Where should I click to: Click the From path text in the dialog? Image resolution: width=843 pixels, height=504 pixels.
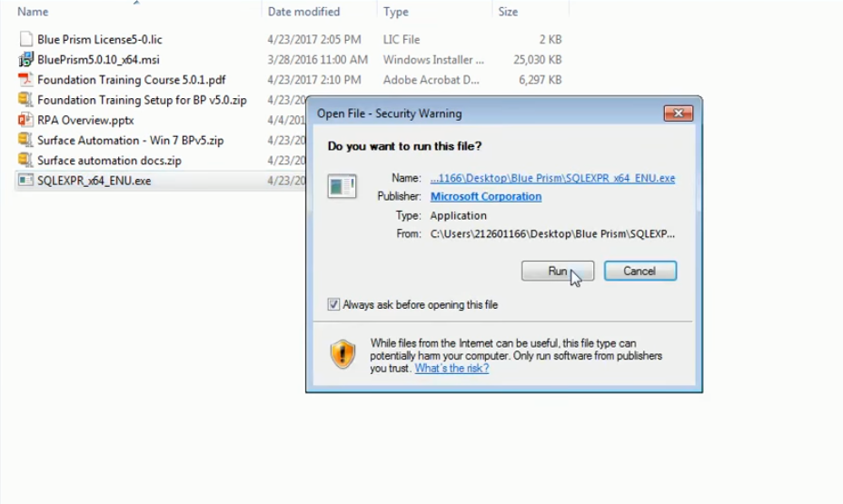(552, 233)
